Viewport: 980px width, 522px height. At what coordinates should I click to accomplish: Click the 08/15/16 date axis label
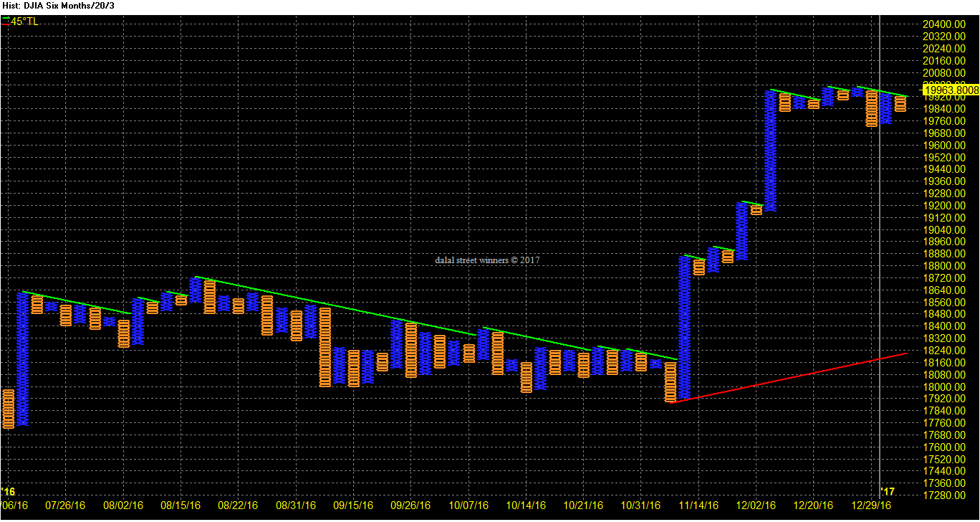181,505
